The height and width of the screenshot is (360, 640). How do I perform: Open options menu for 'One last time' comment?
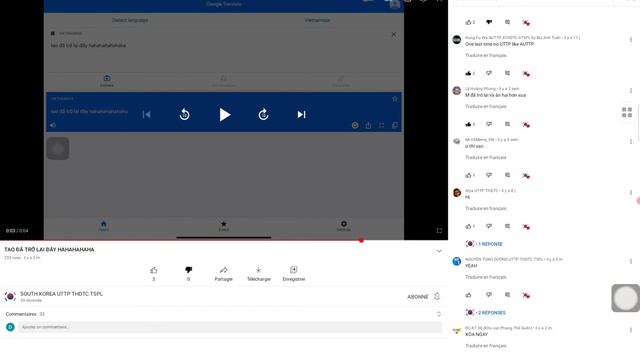coord(631,40)
